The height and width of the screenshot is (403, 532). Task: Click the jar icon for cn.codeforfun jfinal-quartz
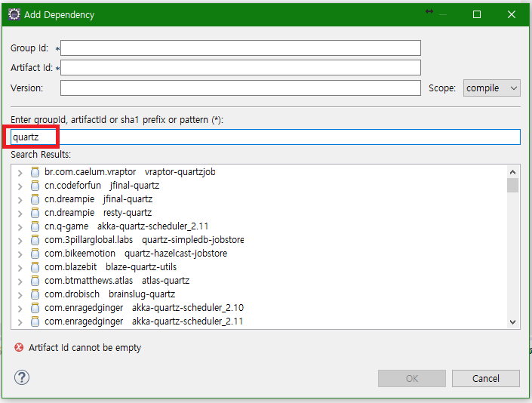(x=35, y=186)
